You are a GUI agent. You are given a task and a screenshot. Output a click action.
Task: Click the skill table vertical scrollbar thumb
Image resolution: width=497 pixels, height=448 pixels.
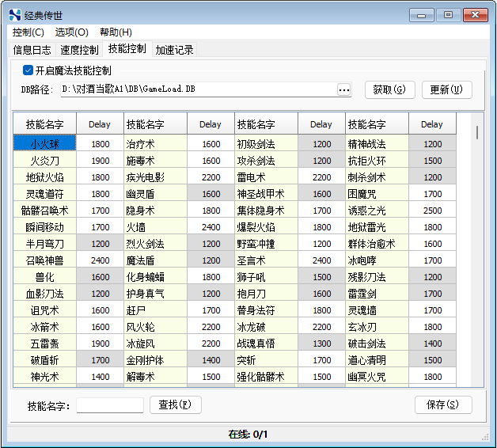click(477, 132)
